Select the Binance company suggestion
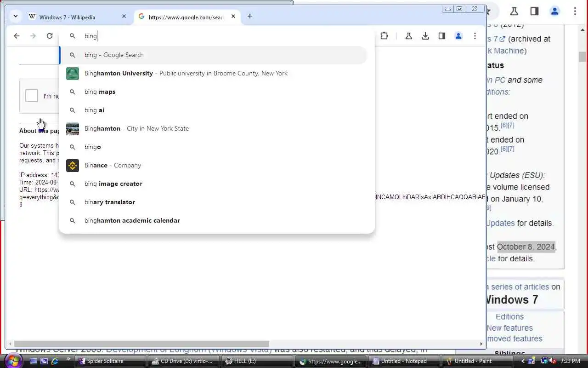Viewport: 588px width, 368px height. (x=214, y=165)
